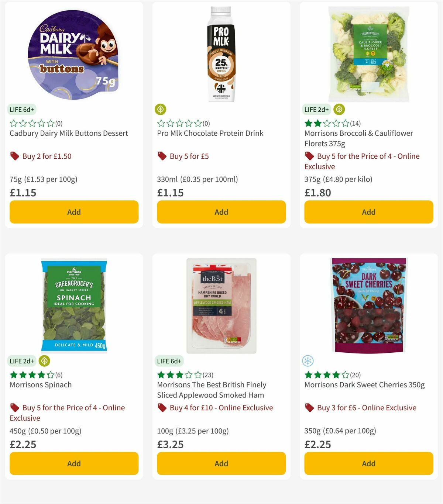Select the leaf icon beside the Broccoli LIFE 2d+ badge
The height and width of the screenshot is (504, 443).
(x=339, y=109)
